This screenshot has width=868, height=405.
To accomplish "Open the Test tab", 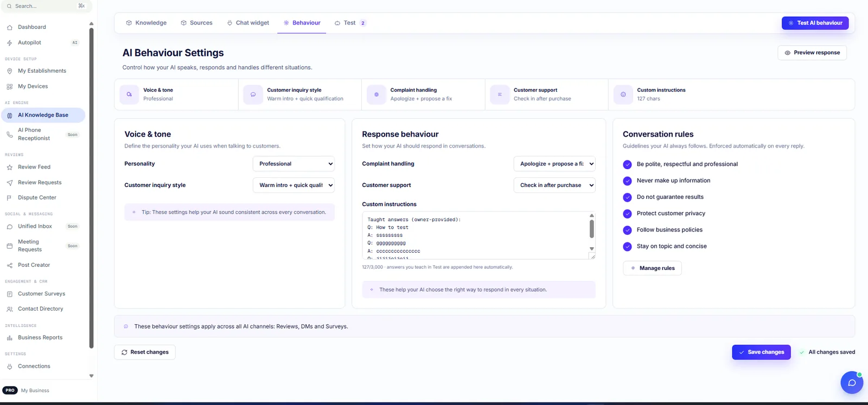I will 350,23.
